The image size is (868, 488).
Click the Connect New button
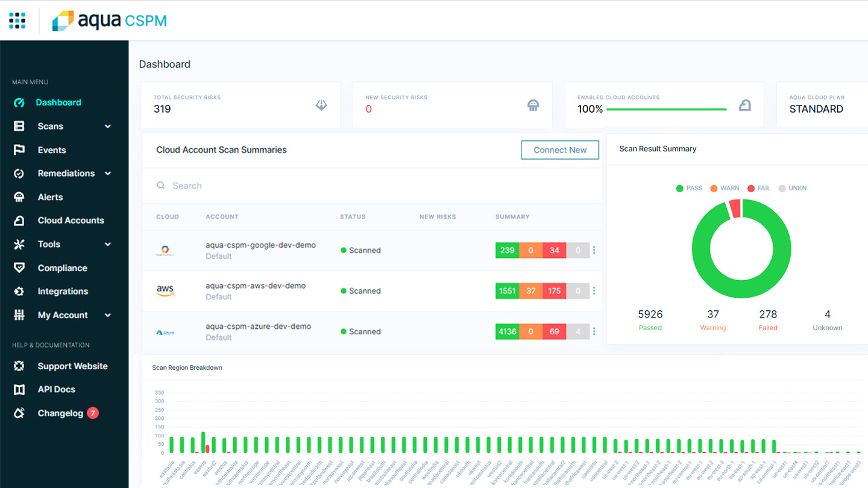(559, 149)
